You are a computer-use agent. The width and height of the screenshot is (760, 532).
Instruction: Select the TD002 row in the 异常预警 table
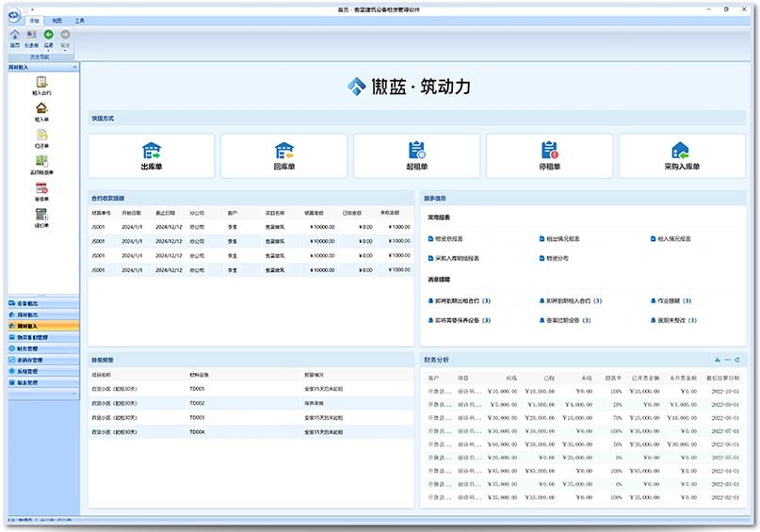pyautogui.click(x=197, y=403)
